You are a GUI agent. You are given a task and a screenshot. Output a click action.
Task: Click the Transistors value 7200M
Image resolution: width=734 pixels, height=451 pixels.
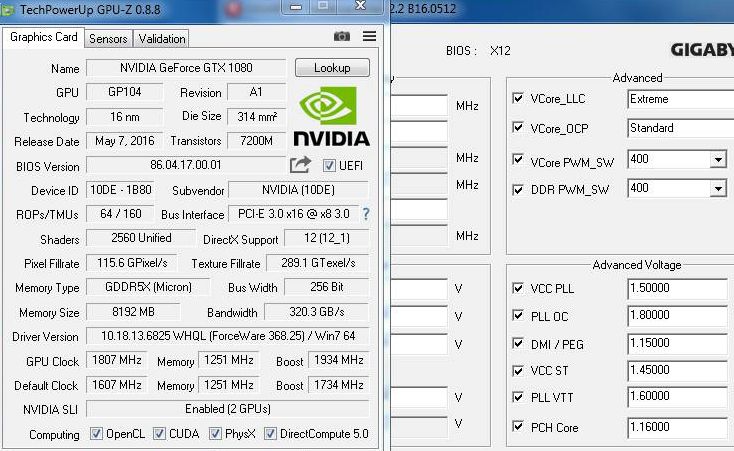(x=256, y=141)
